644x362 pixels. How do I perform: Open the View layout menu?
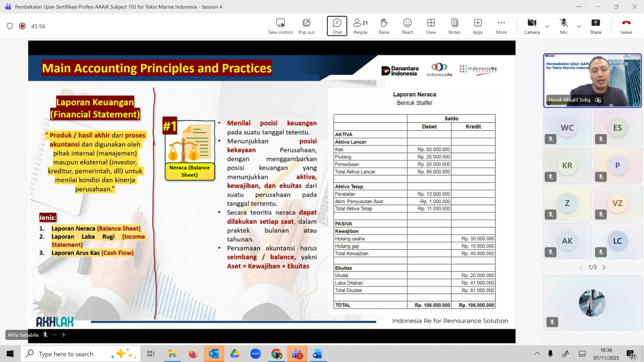pos(431,26)
